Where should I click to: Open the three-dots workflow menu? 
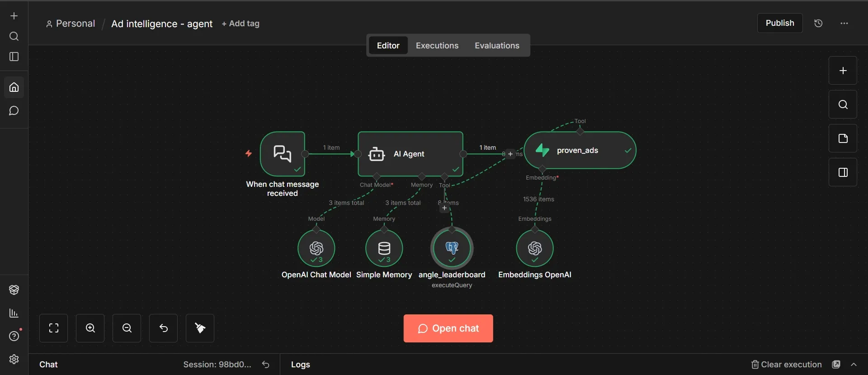[x=844, y=23]
